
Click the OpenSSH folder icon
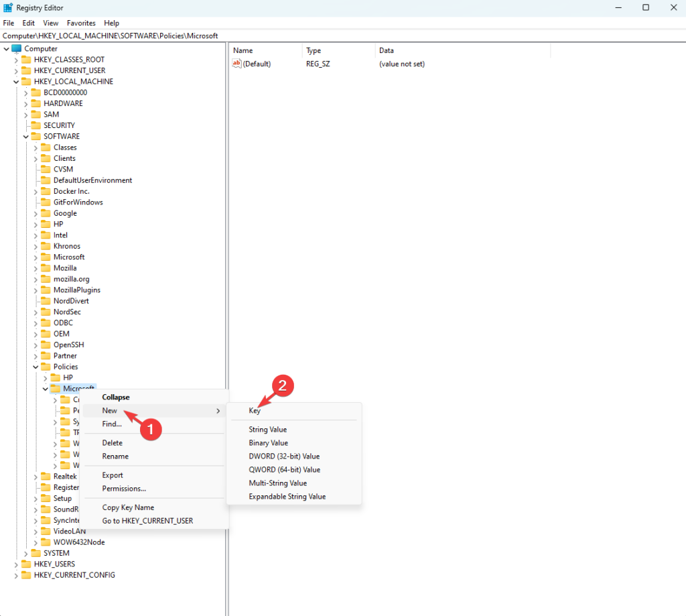pyautogui.click(x=46, y=345)
